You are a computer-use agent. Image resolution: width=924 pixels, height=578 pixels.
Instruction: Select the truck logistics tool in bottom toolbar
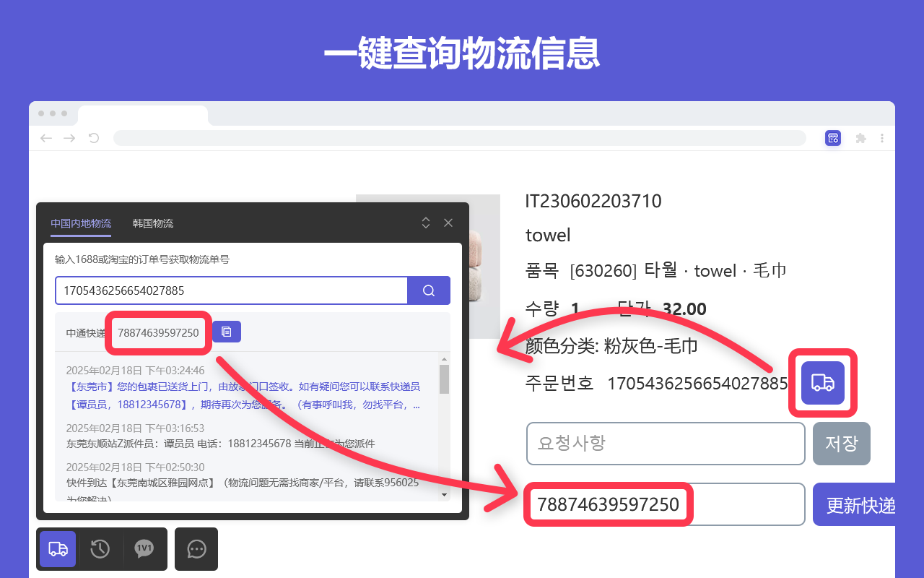(57, 549)
